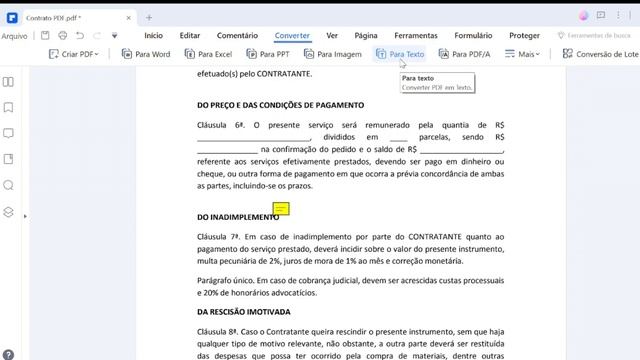640x360 pixels.
Task: Open Conversão de Lote batch conversion
Action: [x=600, y=54]
